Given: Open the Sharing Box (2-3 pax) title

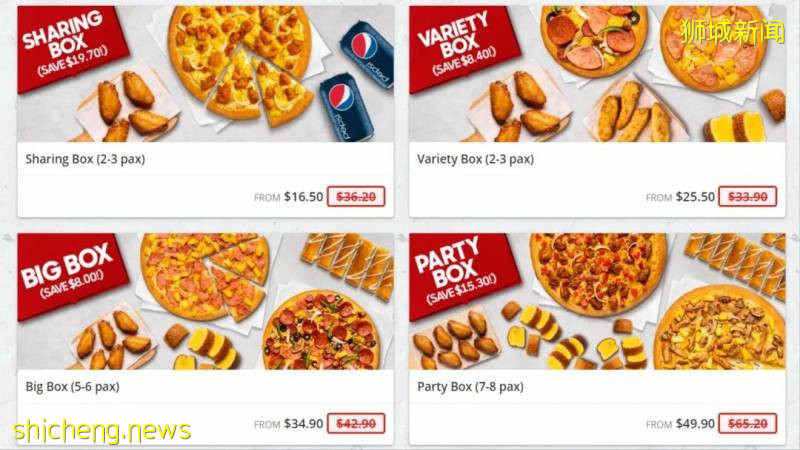Looking at the screenshot, I should point(85,159).
